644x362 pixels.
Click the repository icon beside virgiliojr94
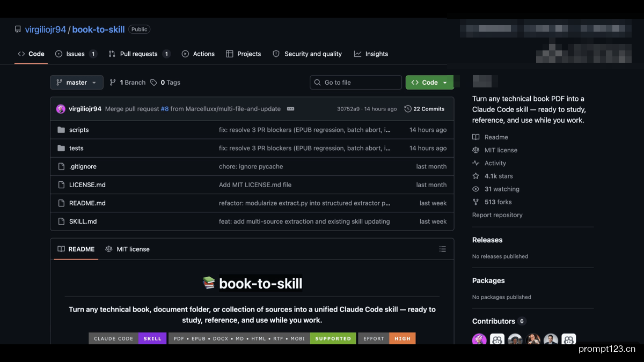[18, 29]
